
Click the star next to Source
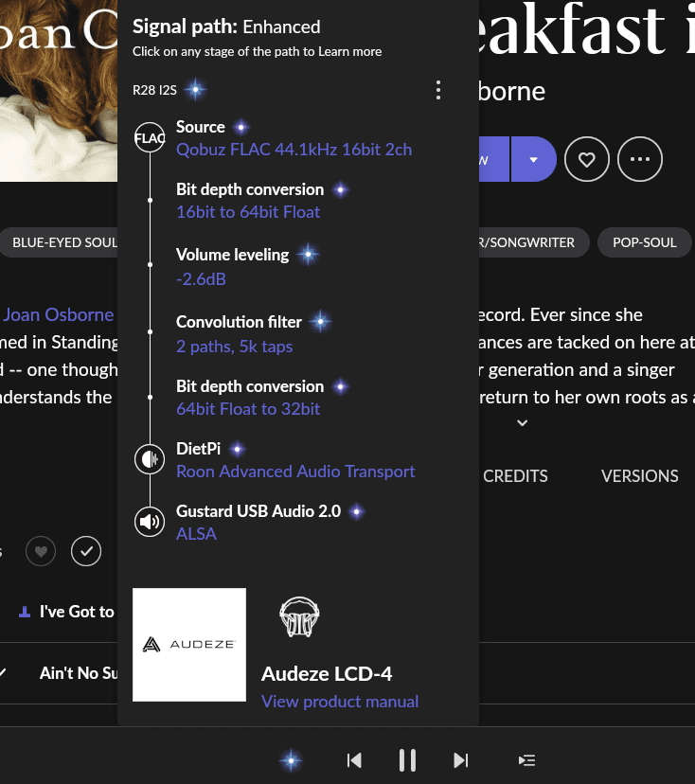click(241, 128)
